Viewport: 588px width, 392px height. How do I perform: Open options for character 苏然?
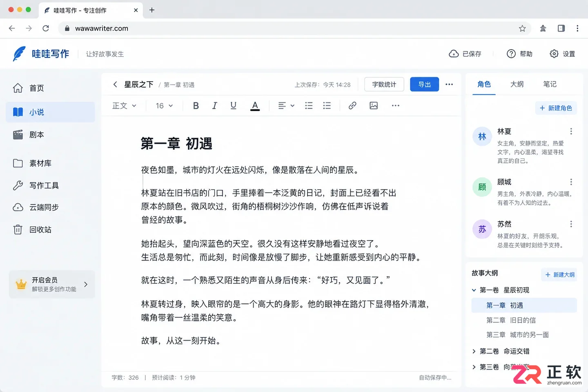pos(571,224)
